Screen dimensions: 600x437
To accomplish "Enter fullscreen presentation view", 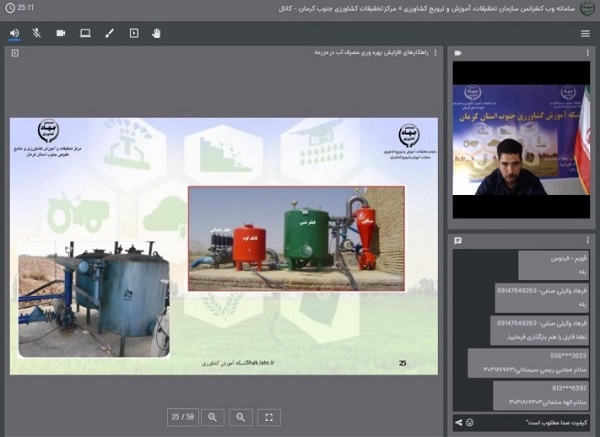I will tap(268, 416).
